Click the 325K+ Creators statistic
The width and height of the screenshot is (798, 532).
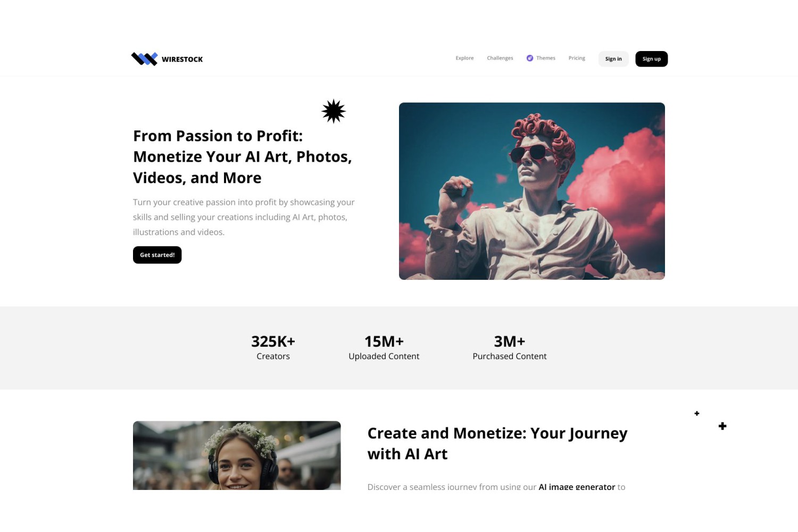(x=273, y=348)
